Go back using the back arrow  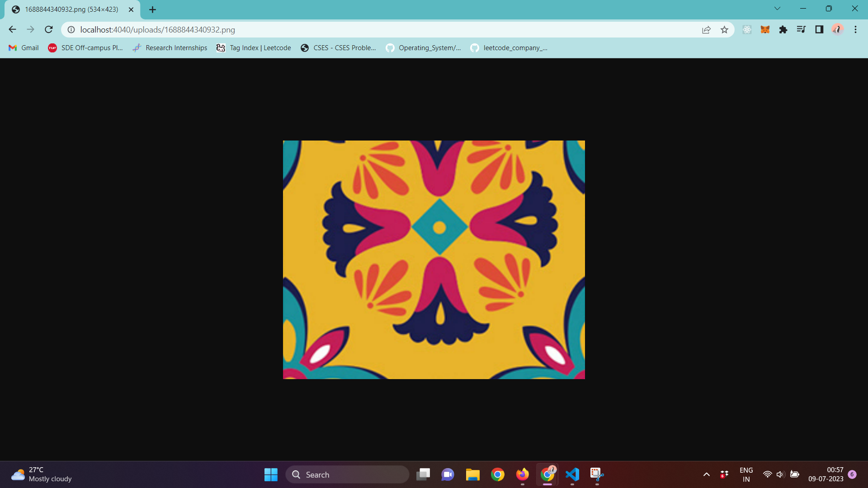coord(12,30)
